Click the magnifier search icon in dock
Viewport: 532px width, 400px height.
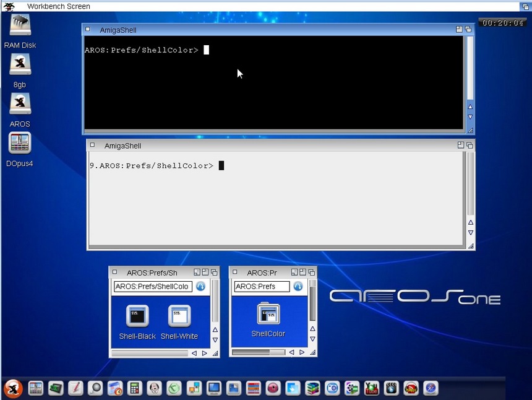tap(95, 388)
